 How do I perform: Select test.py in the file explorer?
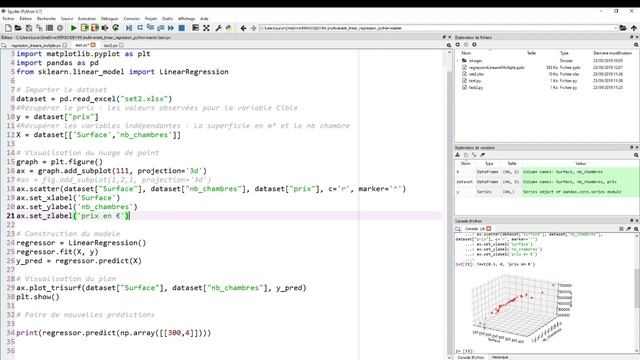tap(474, 81)
